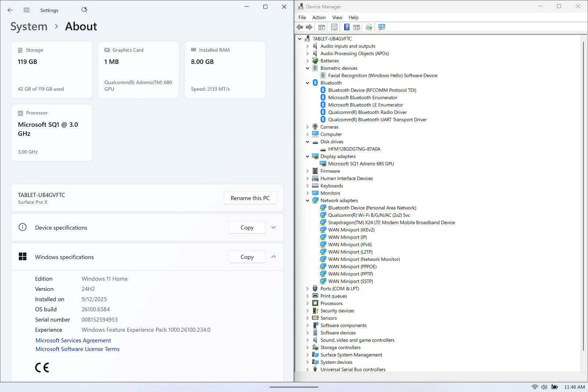588x392 pixels.
Task: Click the blue Help question mark icon
Action: 347,27
